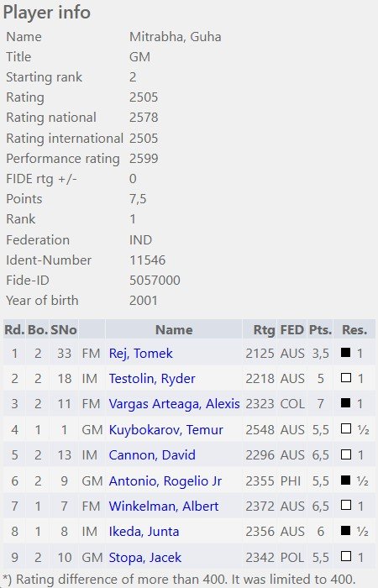Click the black piece icon in round 1
The height and width of the screenshot is (588, 378).
(x=346, y=352)
